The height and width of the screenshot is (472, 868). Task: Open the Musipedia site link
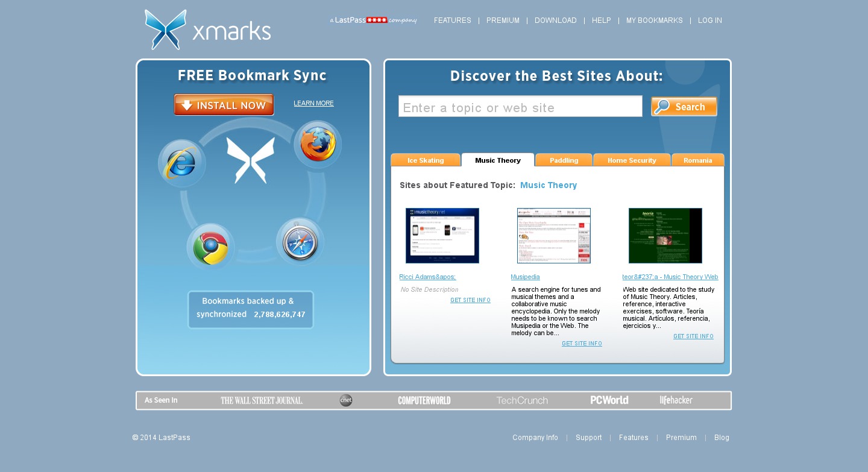tap(525, 277)
